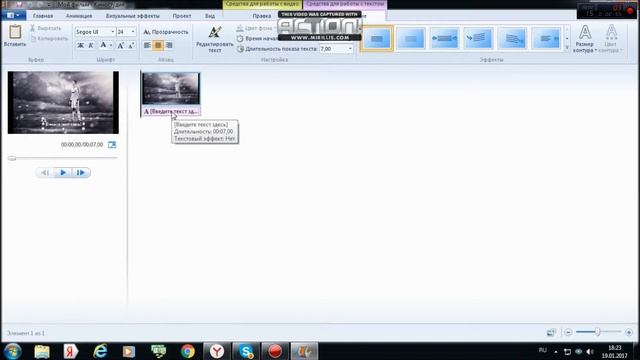Expand the font color dropdown arrow
640x360 pixels.
pos(111,45)
